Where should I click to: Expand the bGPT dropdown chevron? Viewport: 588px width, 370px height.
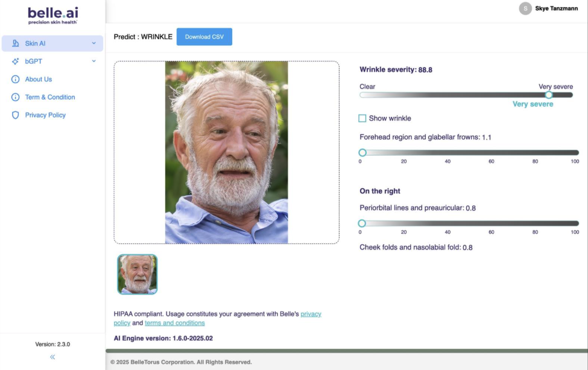click(x=93, y=61)
